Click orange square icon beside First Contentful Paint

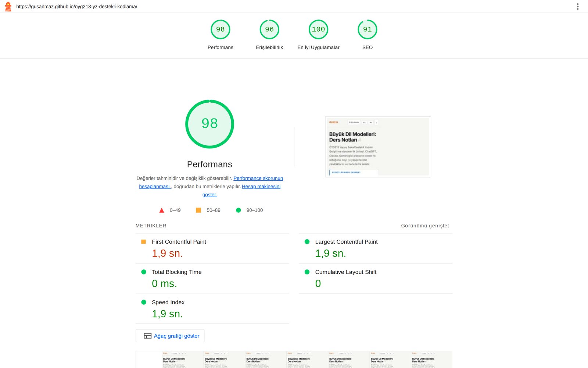[144, 242]
